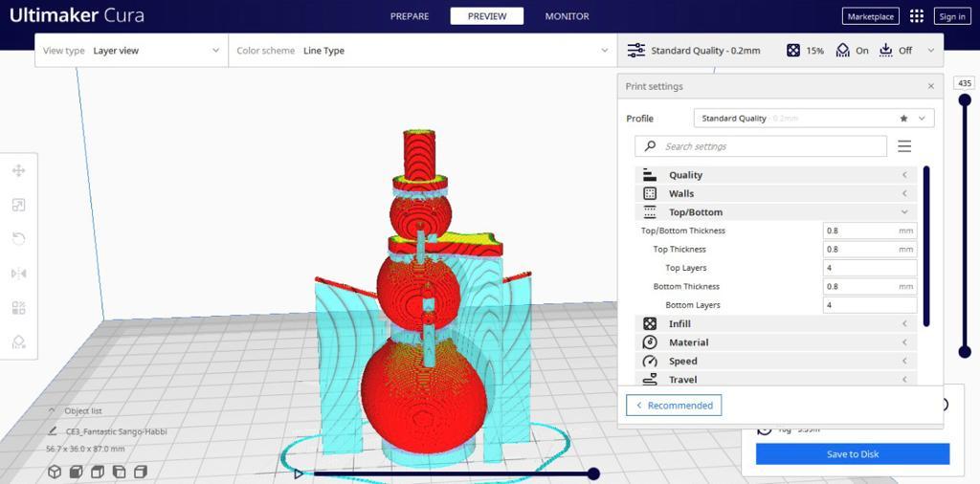Click the Material category icon
Screen dimensions: 980x484
coord(650,342)
